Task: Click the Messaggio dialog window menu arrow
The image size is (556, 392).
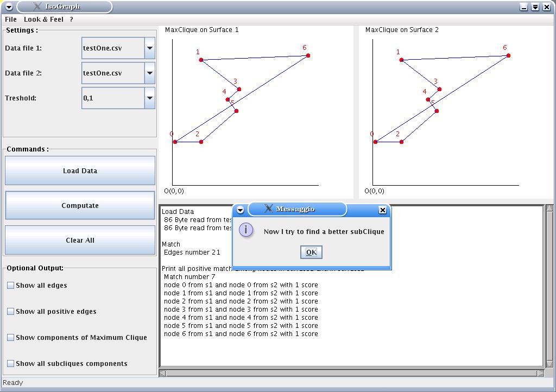Action: 241,210
